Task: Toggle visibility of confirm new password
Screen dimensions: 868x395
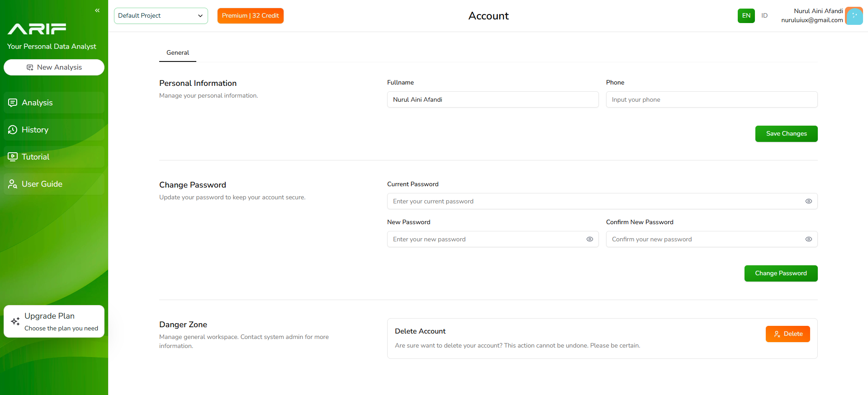Action: (x=808, y=239)
